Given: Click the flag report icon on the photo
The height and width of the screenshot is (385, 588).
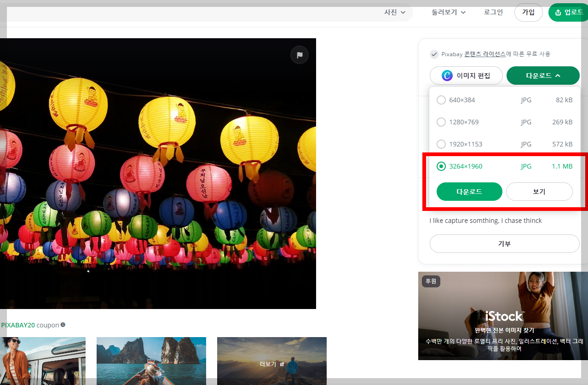Looking at the screenshot, I should (x=300, y=55).
